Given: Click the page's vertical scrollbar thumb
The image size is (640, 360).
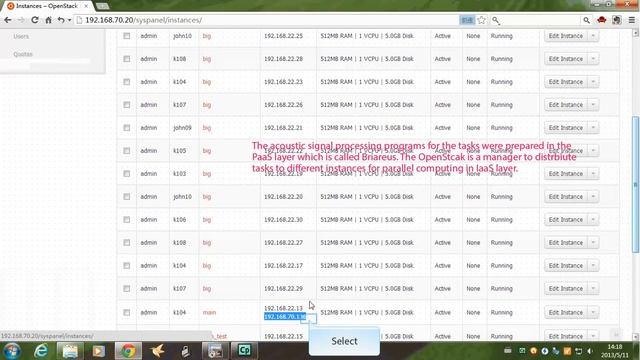Looking at the screenshot, I should tap(635, 184).
